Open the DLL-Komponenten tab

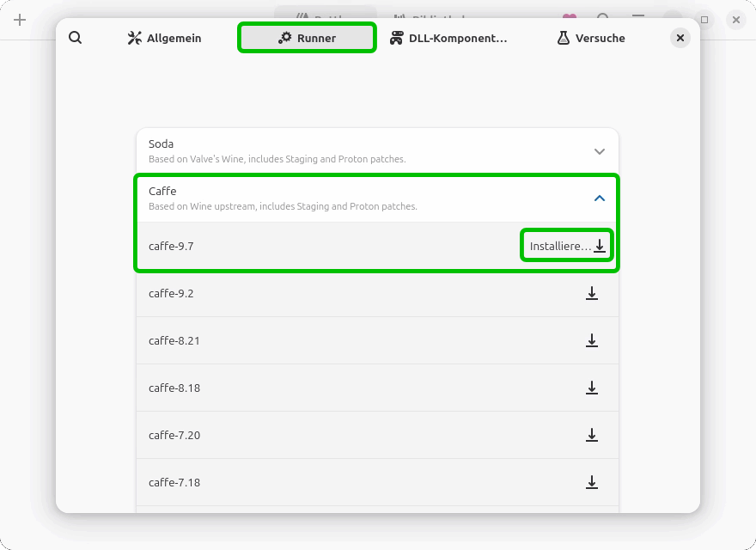[x=448, y=38]
